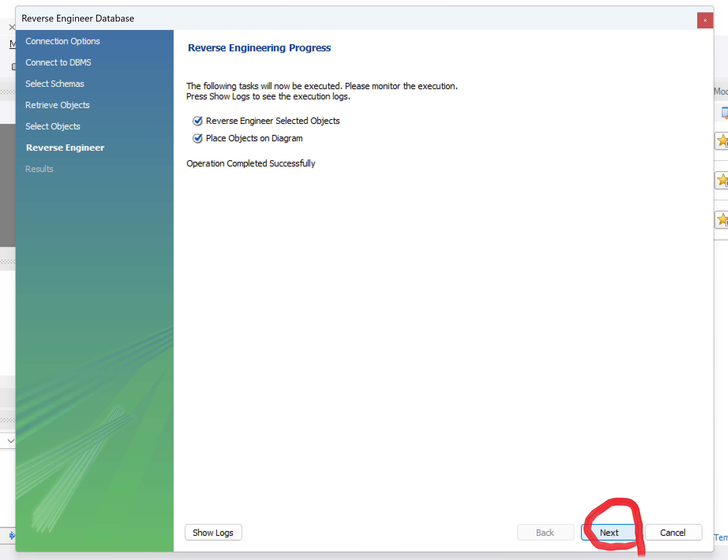Click the middle star icon at right edge
This screenshot has width=728, height=560.
tap(722, 180)
